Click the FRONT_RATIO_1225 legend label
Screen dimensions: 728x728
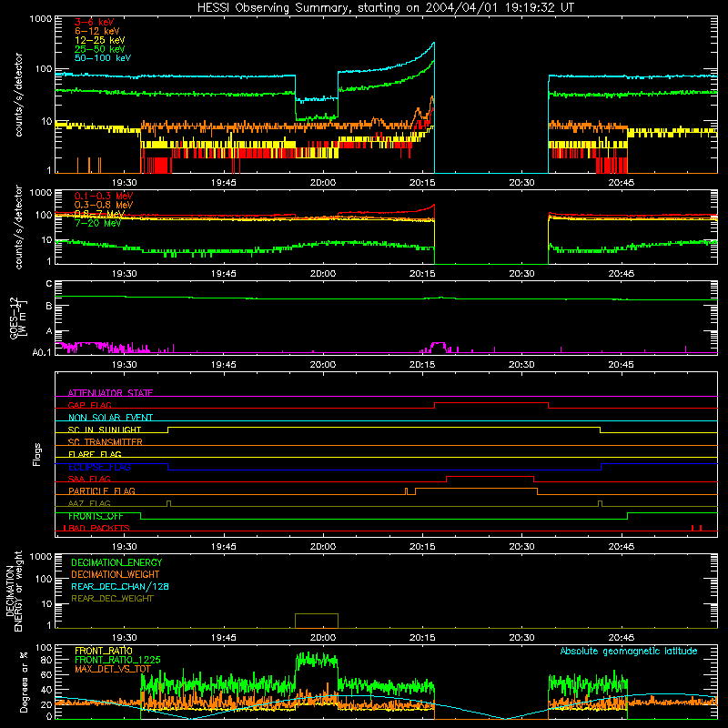coord(117,660)
